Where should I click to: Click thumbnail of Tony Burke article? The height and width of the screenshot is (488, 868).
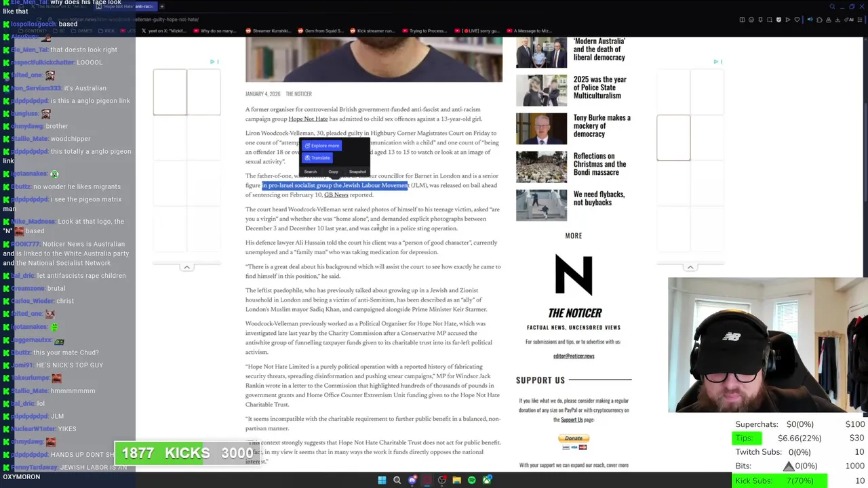(x=541, y=129)
